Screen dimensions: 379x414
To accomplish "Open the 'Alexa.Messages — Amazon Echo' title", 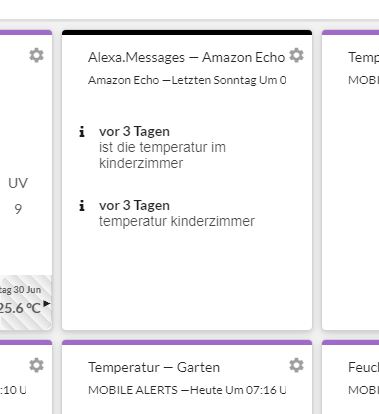I will click(187, 57).
